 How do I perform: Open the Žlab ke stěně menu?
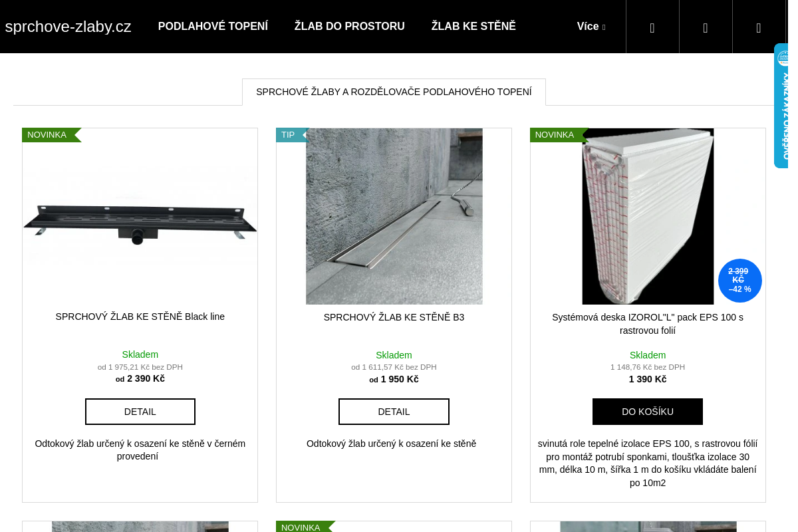[473, 27]
